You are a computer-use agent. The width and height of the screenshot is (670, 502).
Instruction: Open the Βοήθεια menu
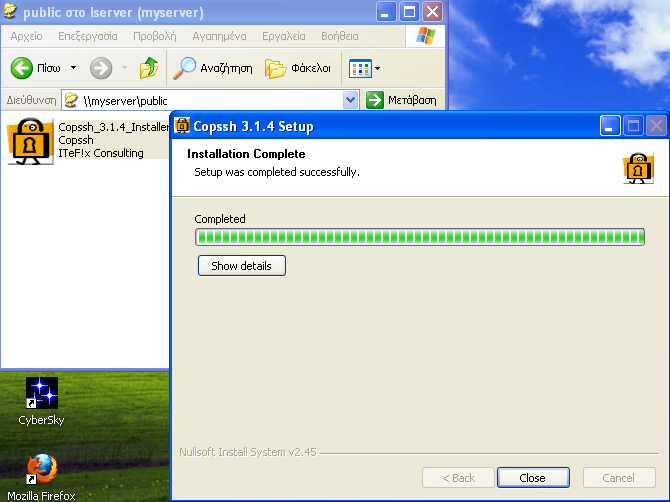(340, 36)
